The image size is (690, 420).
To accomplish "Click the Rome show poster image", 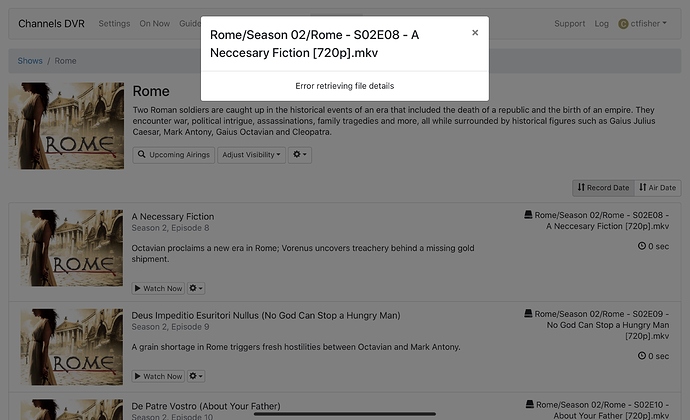I will point(66,126).
